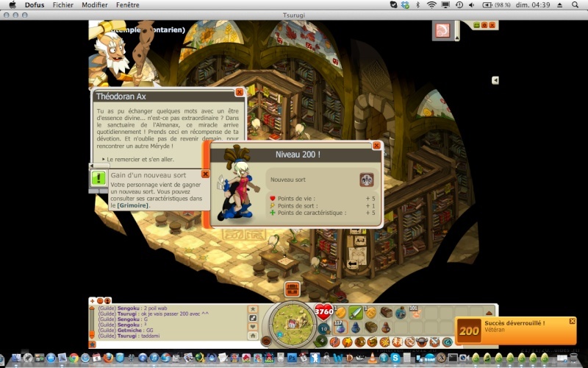The width and height of the screenshot is (588, 368).
Task: Click the movement points counter showing 4
Action: coord(321,340)
